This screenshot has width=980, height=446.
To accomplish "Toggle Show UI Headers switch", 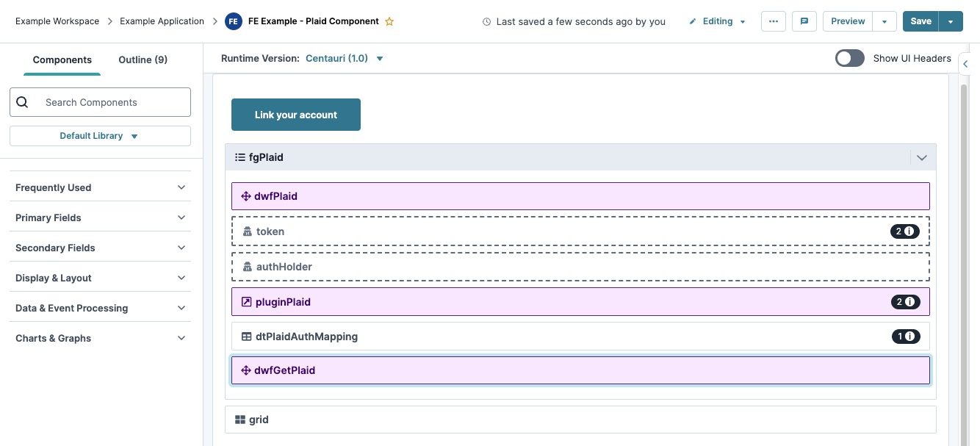I will tap(850, 58).
